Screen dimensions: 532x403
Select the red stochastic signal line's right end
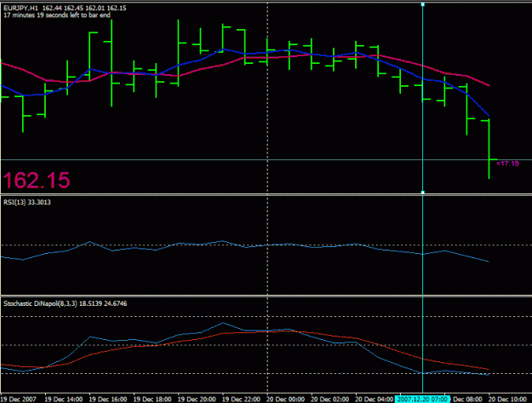point(489,369)
